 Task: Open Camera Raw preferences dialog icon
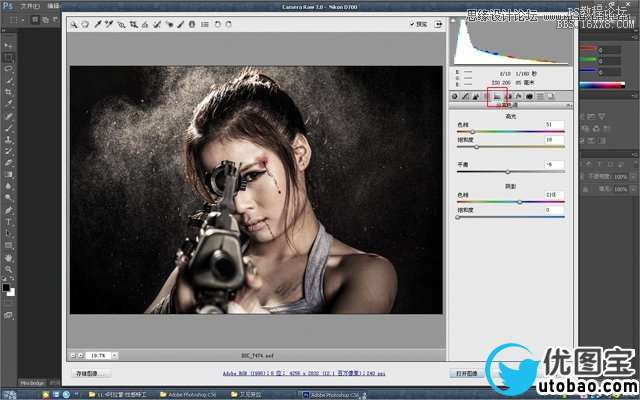click(x=205, y=24)
